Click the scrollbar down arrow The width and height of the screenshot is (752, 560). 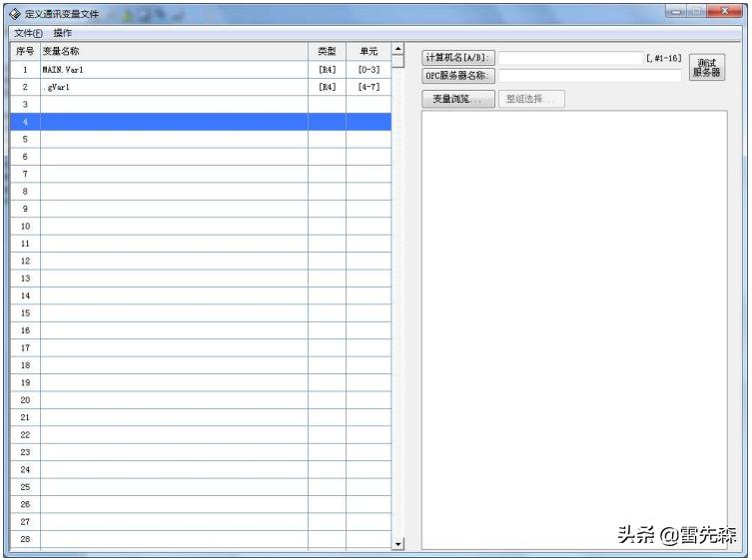click(x=397, y=544)
